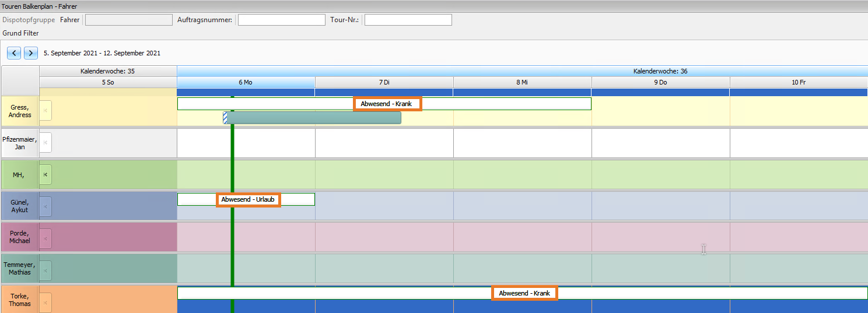The image size is (868, 313).
Task: Select Günel's Abwesend - Urlaub absence bar
Action: (248, 199)
